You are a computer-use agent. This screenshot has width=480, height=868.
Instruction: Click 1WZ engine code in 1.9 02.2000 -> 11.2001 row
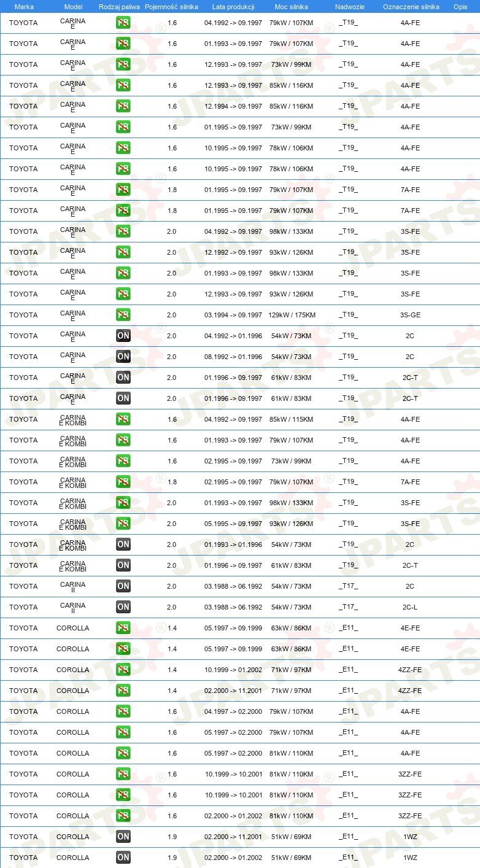coord(410,837)
